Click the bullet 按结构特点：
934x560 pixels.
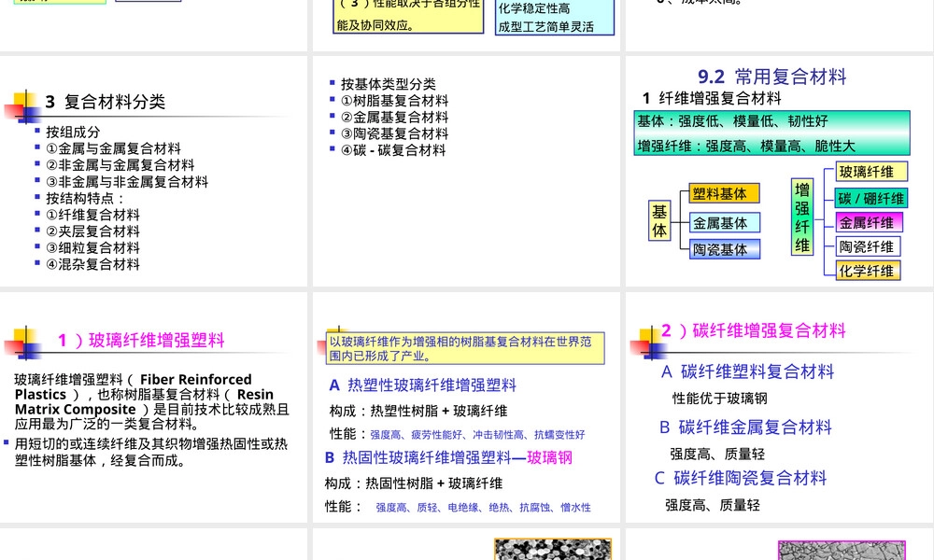pos(86,198)
